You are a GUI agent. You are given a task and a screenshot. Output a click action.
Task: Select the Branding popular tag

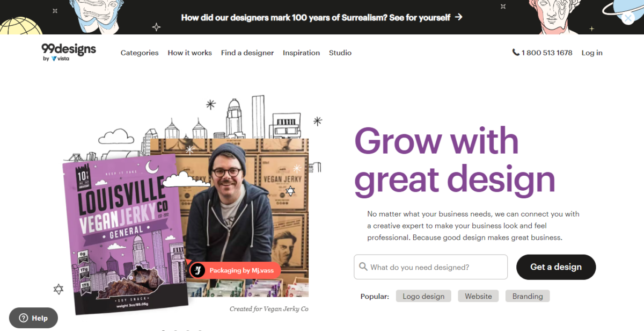pos(528,296)
